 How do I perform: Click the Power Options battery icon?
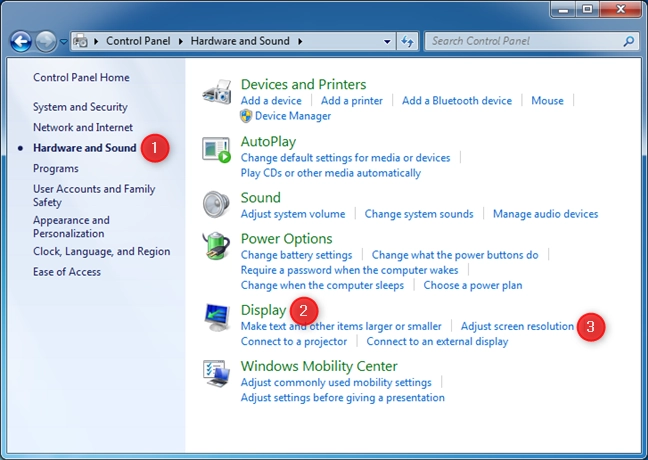(216, 245)
